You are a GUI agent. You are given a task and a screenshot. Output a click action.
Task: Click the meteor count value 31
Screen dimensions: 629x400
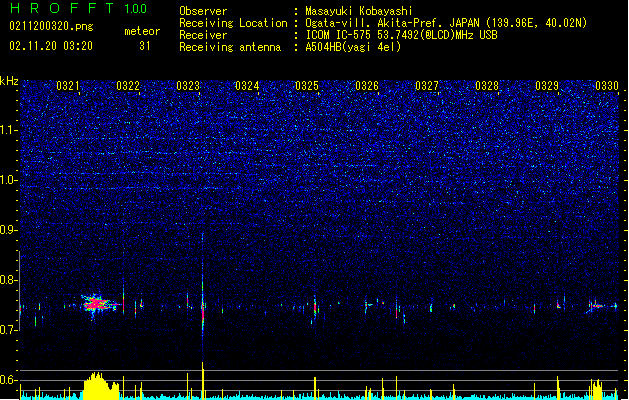pos(145,46)
